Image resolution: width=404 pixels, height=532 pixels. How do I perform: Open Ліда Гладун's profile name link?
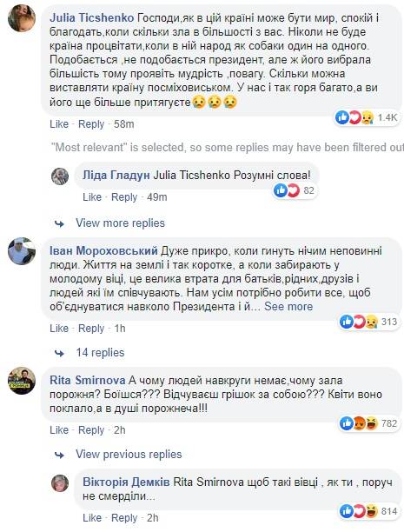point(116,175)
